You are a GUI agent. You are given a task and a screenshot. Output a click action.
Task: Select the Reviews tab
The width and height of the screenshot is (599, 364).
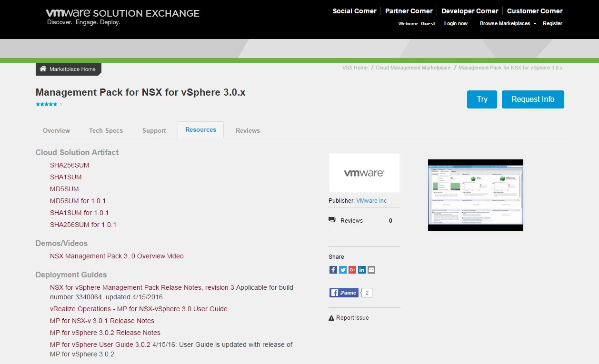(x=248, y=130)
